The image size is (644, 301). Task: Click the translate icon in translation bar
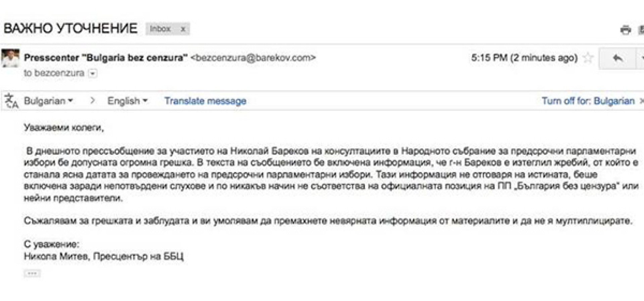tap(11, 101)
